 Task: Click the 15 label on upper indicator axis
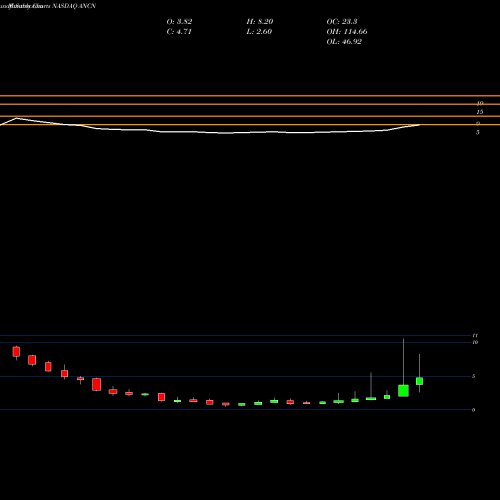480,112
